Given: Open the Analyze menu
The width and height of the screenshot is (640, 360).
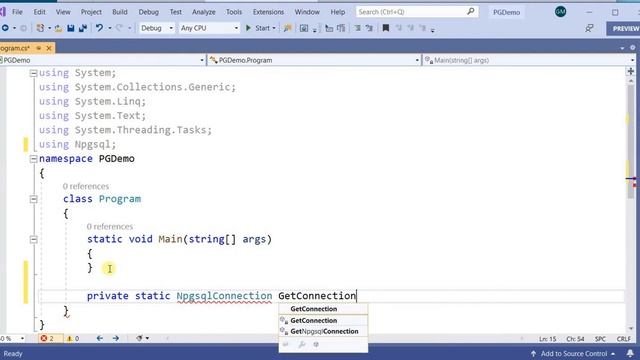Looking at the screenshot, I should coord(204,12).
